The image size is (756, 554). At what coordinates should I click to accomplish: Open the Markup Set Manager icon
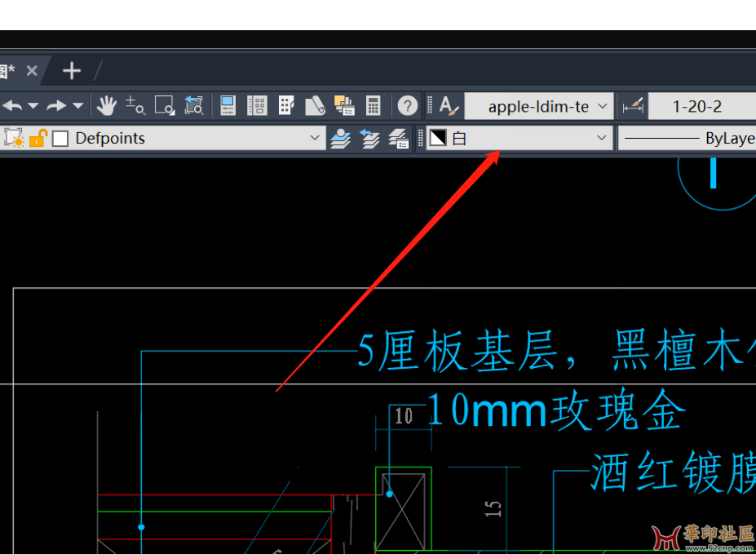(343, 105)
